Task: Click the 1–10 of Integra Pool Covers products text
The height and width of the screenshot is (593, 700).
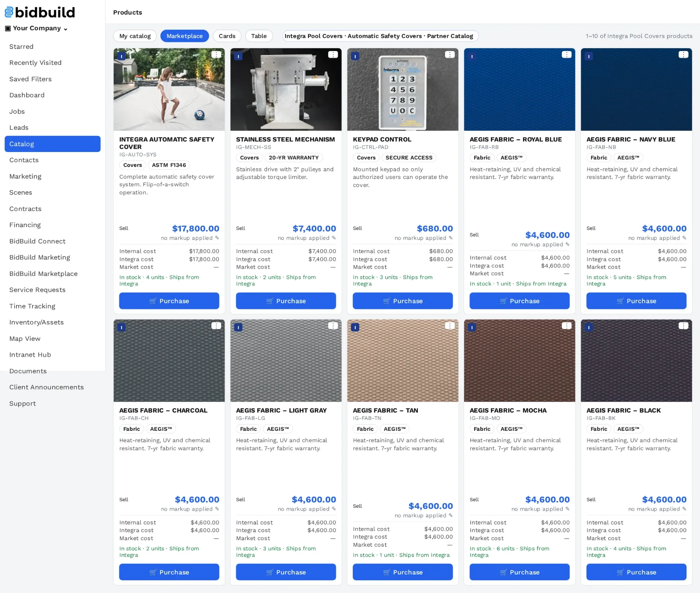Action: coord(639,36)
